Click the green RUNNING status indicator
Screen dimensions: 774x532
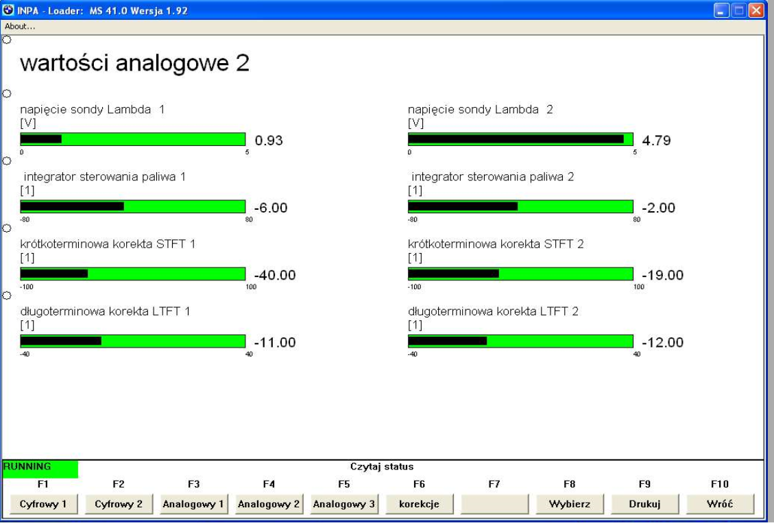click(40, 469)
